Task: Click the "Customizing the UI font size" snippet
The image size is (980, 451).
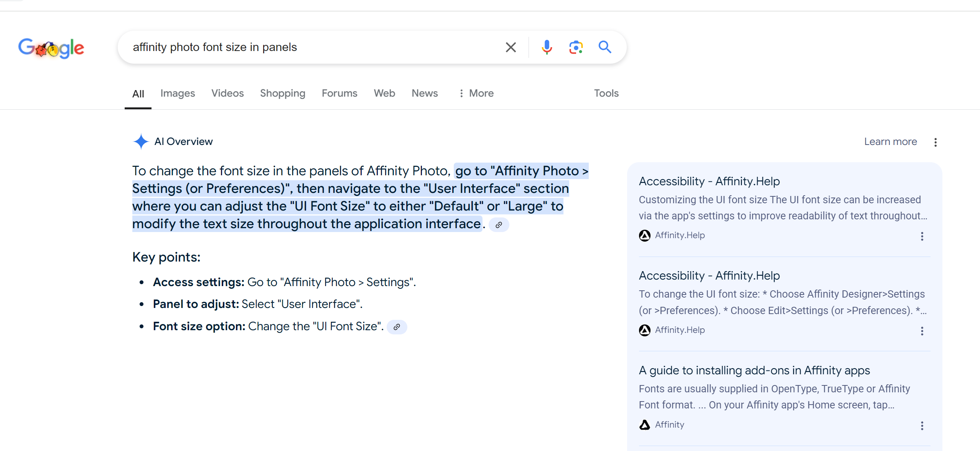Action: tap(783, 208)
